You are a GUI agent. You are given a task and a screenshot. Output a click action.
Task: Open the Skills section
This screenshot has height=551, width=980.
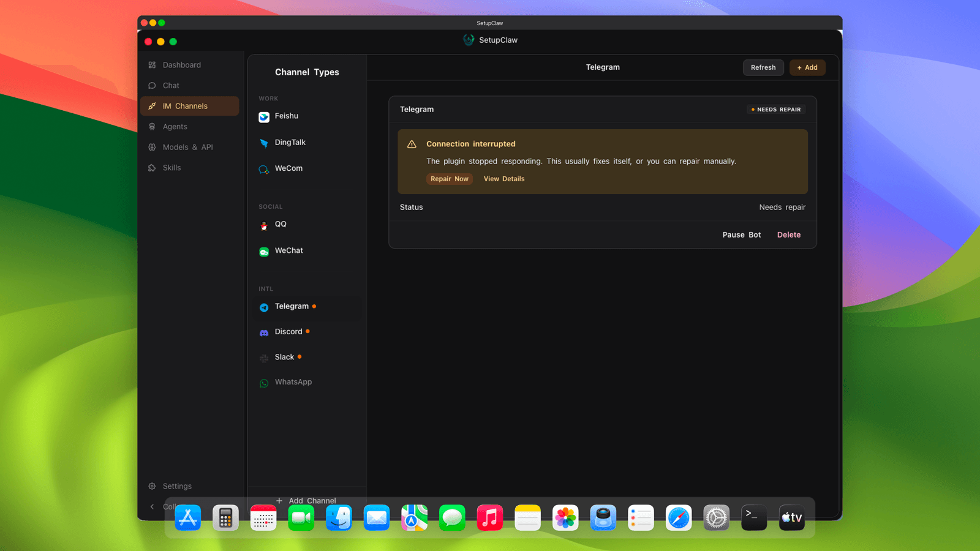tap(189, 168)
